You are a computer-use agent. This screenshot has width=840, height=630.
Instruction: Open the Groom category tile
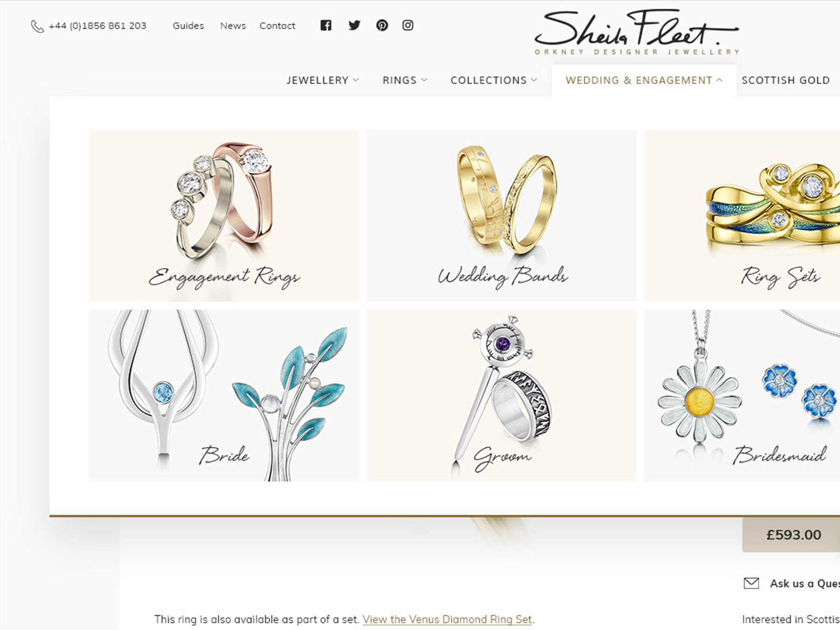pyautogui.click(x=502, y=395)
